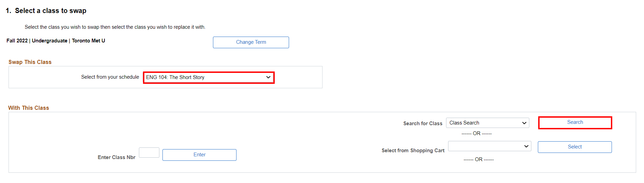644x183 pixels.
Task: Open the ENG 104 schedule dropdown
Action: [209, 77]
